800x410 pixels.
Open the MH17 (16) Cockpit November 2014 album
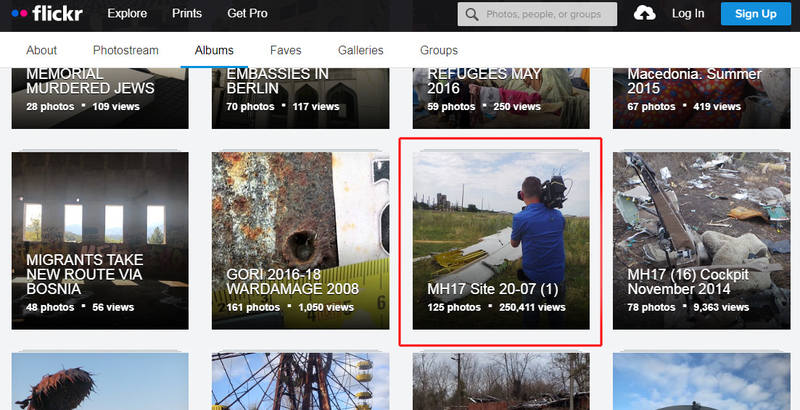(x=702, y=241)
